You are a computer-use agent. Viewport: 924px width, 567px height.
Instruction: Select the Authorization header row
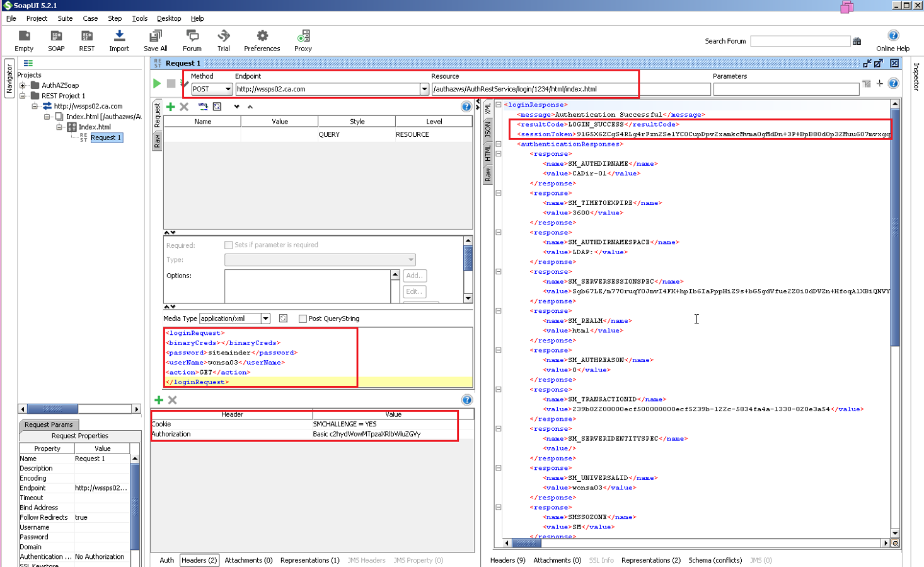coord(312,434)
